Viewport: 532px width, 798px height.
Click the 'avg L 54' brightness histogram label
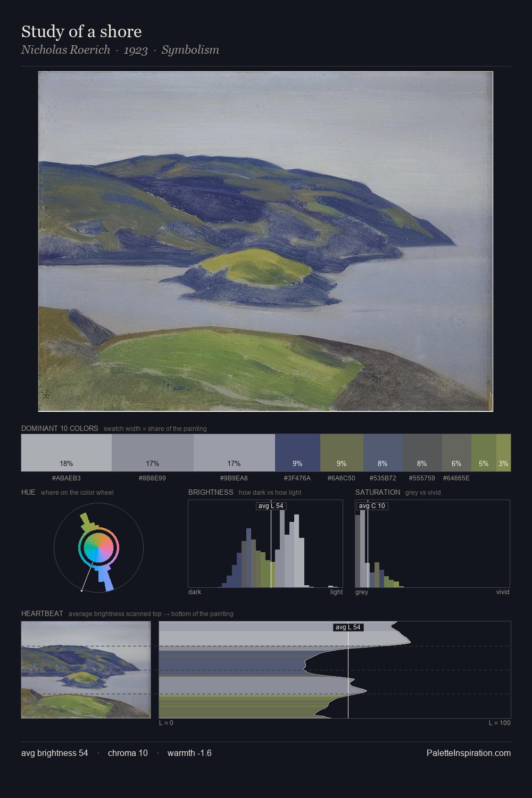271,506
